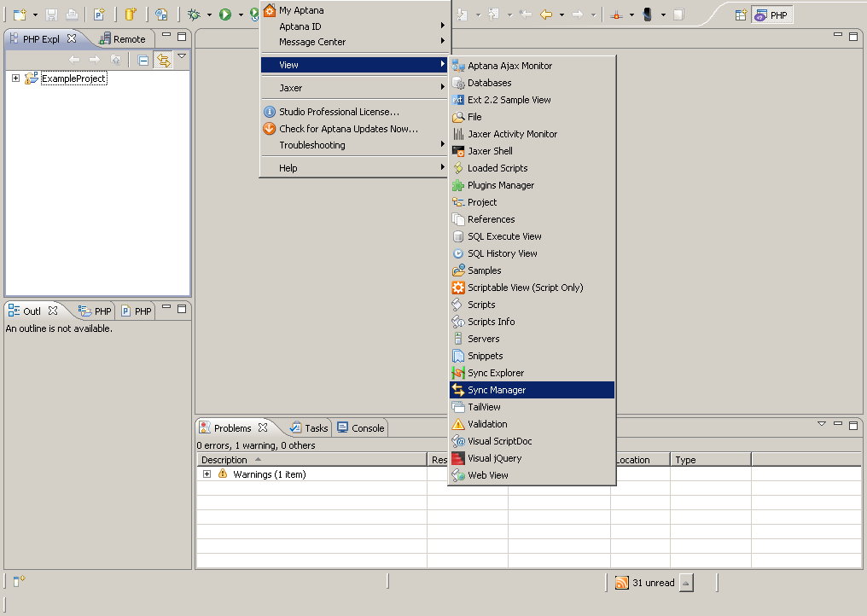
Task: Click the Debug bug icon
Action: click(194, 15)
